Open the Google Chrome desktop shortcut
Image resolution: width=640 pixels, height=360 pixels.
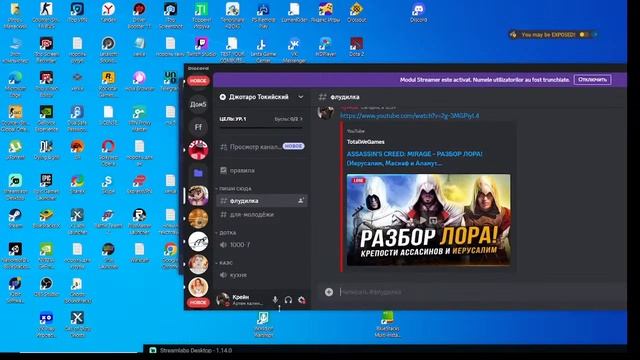point(170,255)
